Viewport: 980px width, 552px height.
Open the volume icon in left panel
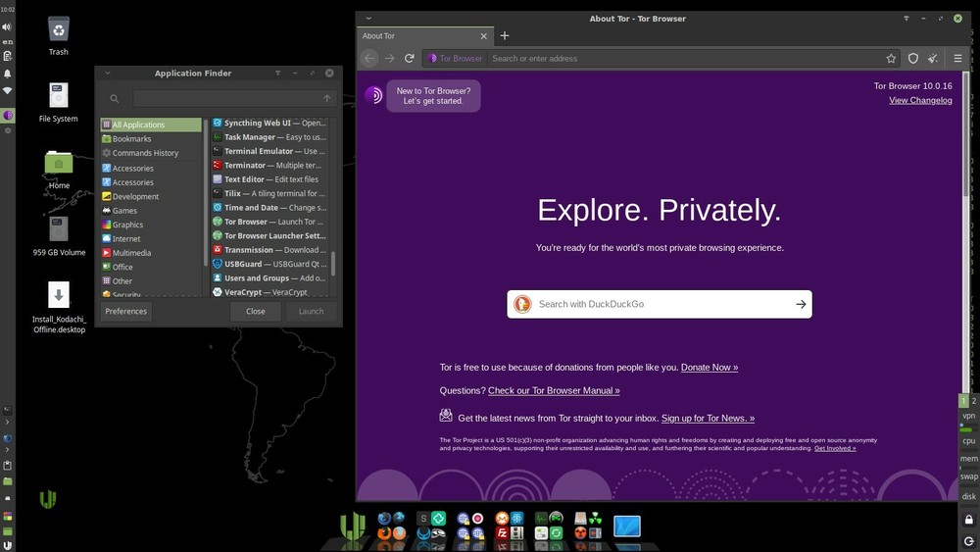click(x=7, y=26)
